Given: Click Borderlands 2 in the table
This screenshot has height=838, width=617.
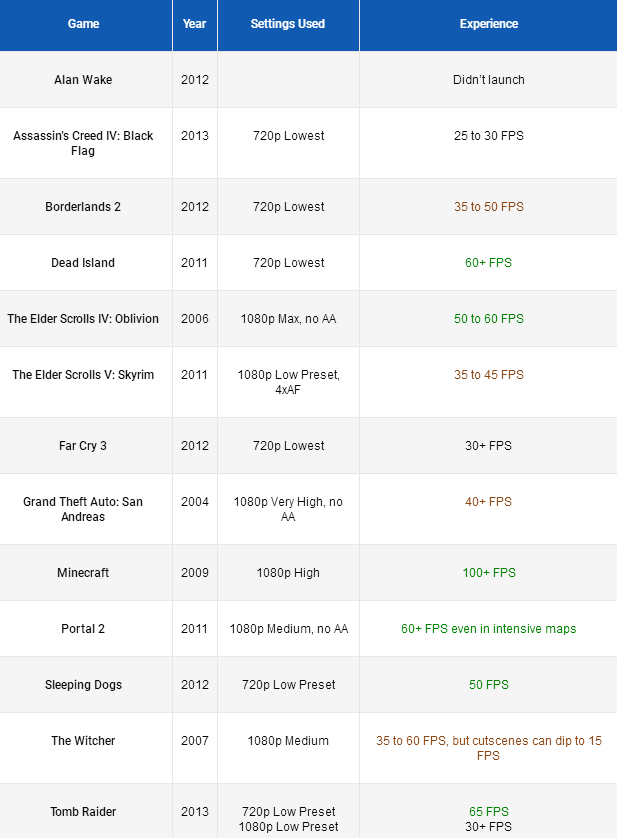Looking at the screenshot, I should 84,207.
